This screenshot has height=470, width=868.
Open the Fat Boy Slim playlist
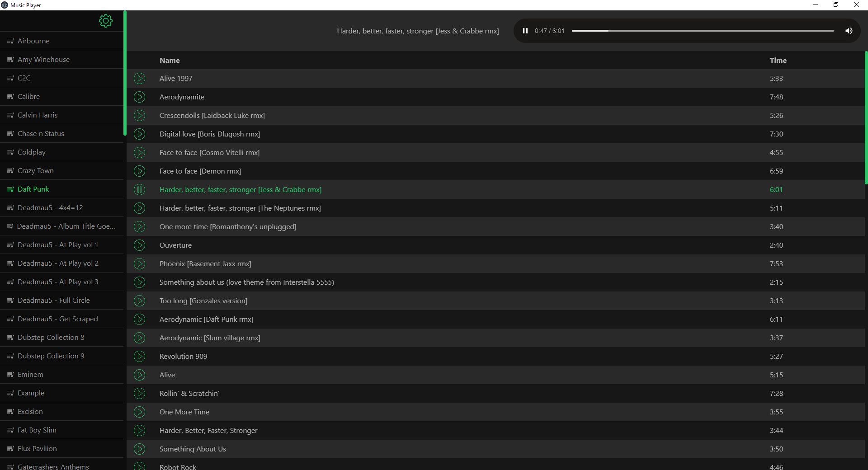[61, 430]
